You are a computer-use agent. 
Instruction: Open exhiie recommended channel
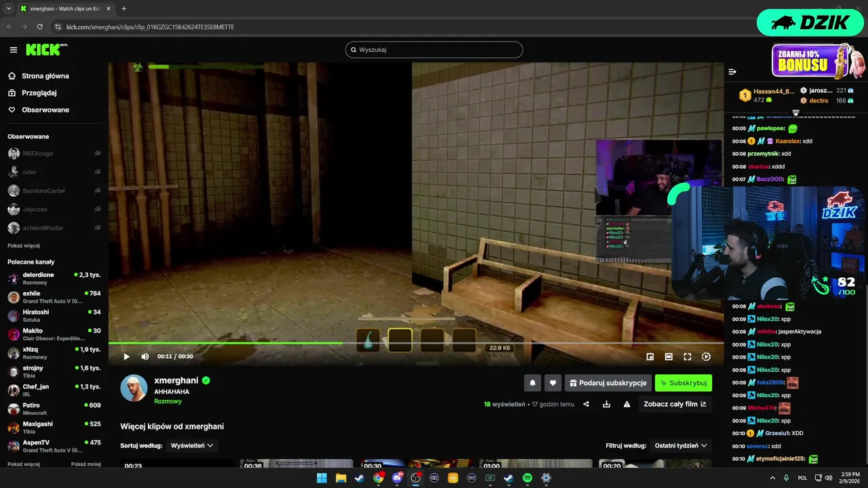click(x=54, y=297)
